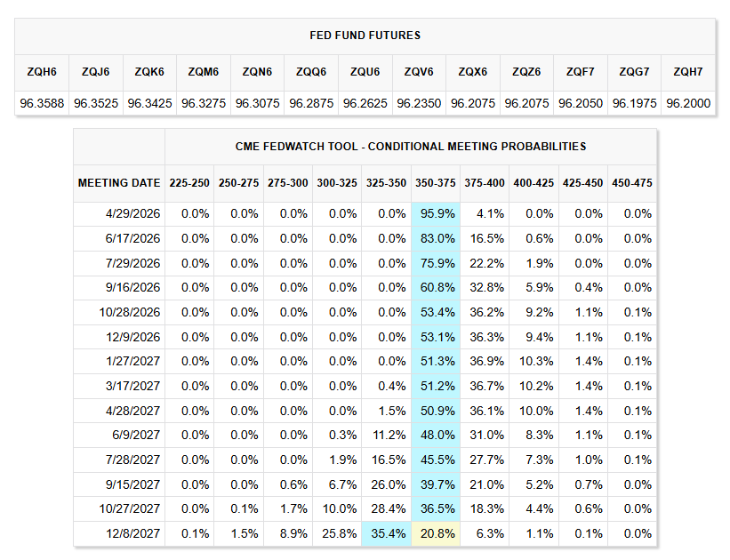This screenshot has height=560, width=730.
Task: Click the 96.3425 futures price
Action: [149, 103]
